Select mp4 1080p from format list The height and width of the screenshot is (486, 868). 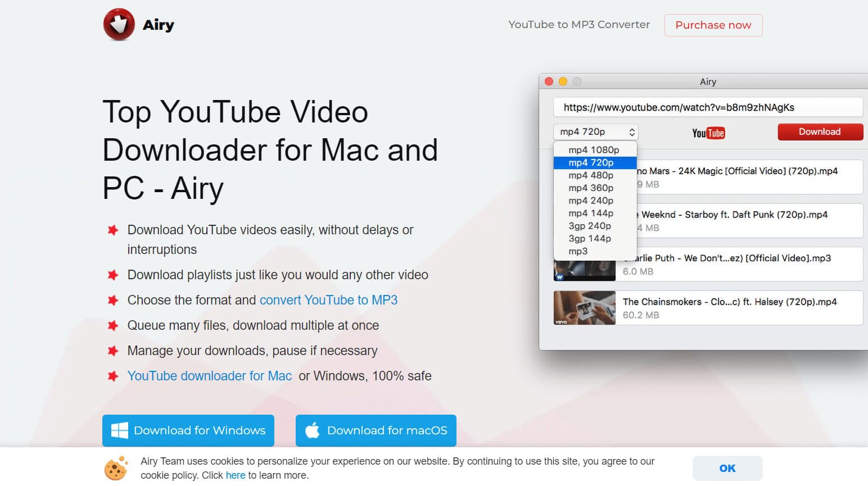[595, 150]
